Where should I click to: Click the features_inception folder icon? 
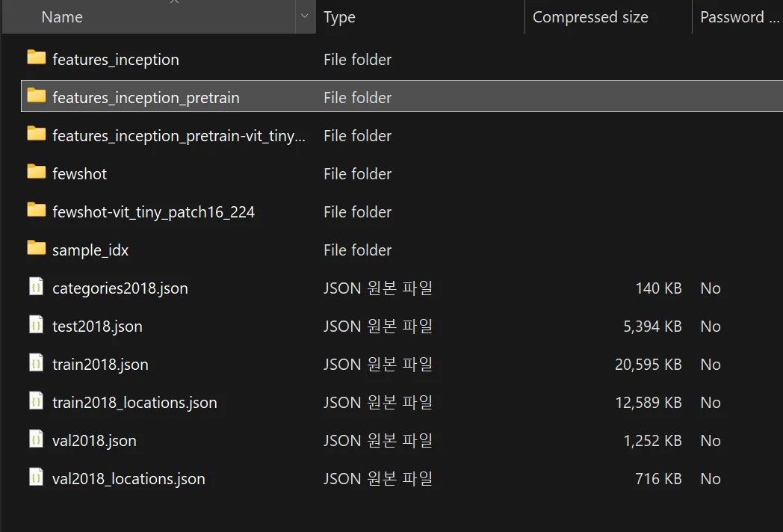36,58
